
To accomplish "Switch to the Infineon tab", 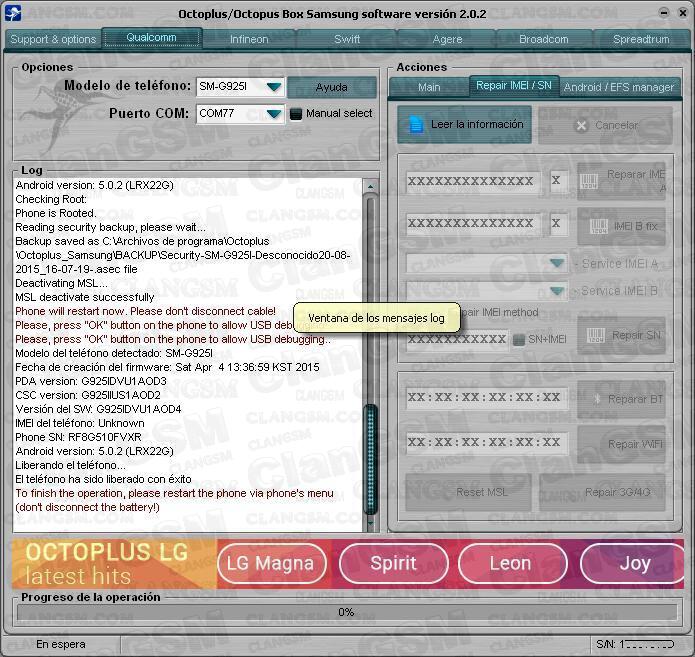I will click(249, 39).
